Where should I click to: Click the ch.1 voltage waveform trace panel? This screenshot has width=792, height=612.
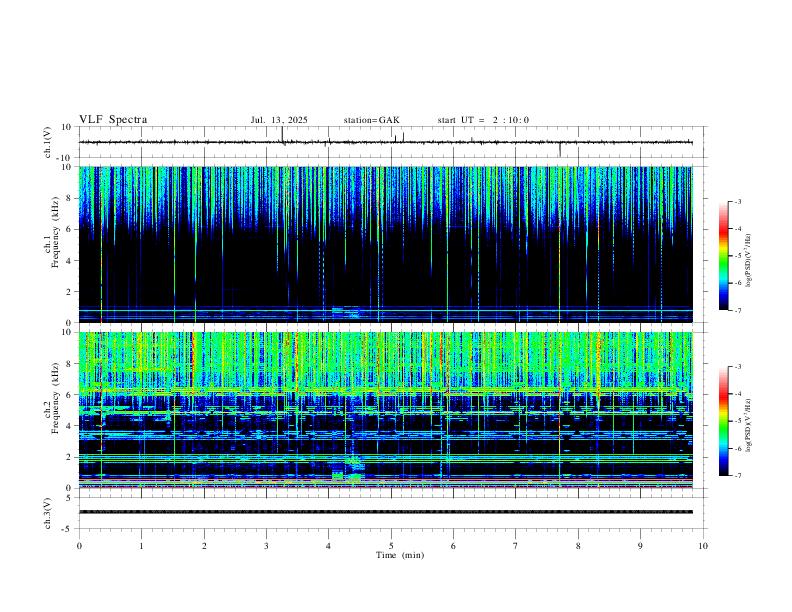click(391, 142)
